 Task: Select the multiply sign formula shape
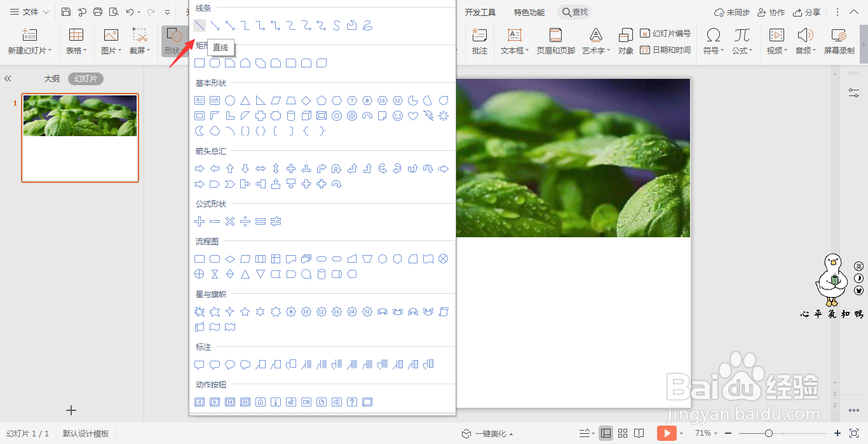[230, 221]
